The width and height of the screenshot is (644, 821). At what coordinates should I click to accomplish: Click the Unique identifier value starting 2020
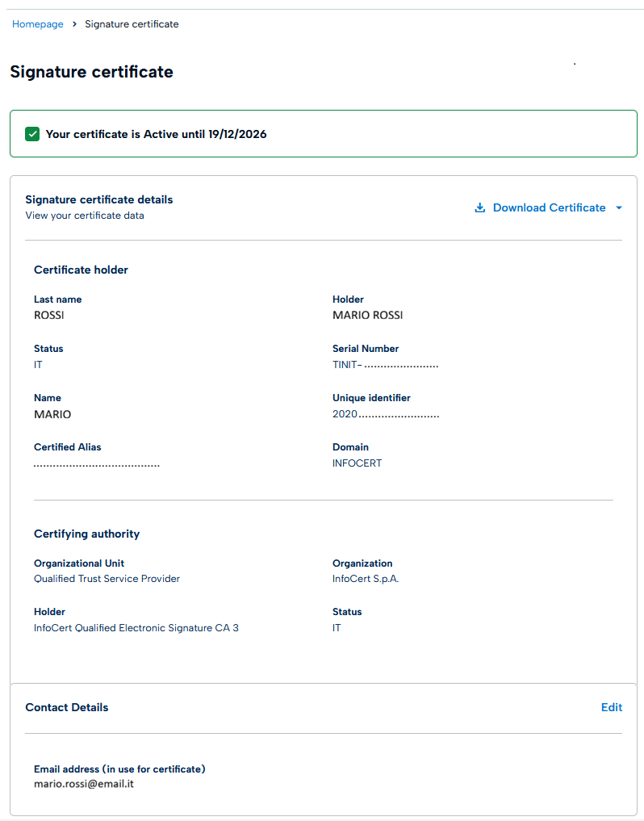pos(386,414)
